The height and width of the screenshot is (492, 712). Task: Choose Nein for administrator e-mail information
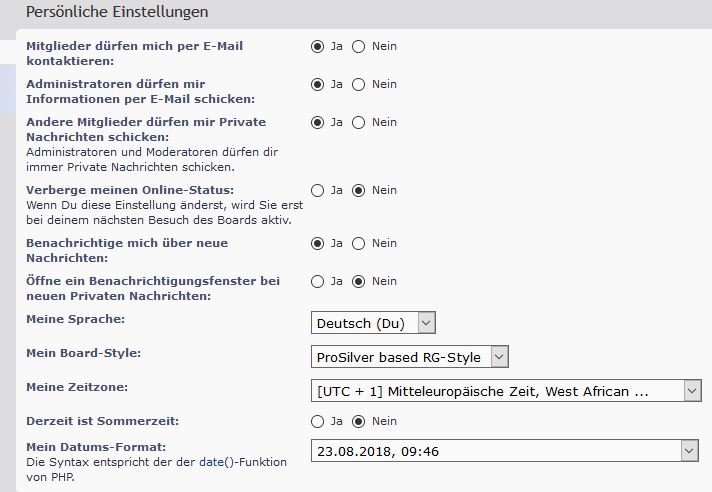pyautogui.click(x=359, y=84)
